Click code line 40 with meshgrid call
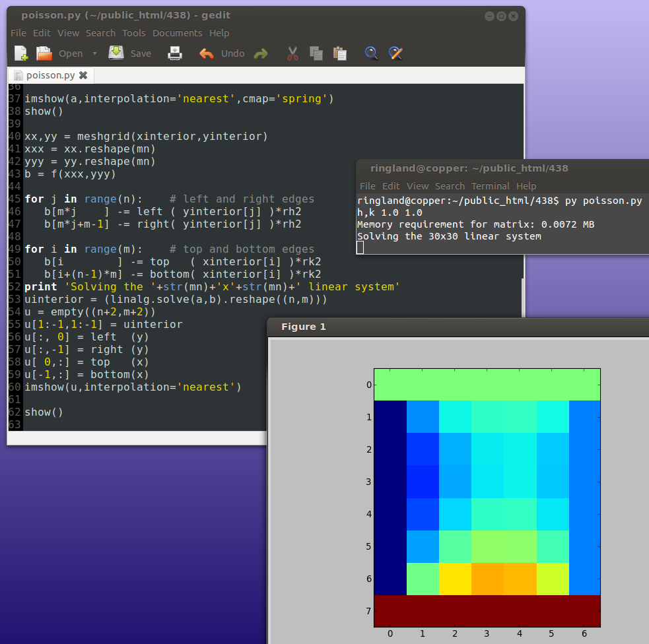Viewport: 649px width, 644px height. click(x=146, y=137)
